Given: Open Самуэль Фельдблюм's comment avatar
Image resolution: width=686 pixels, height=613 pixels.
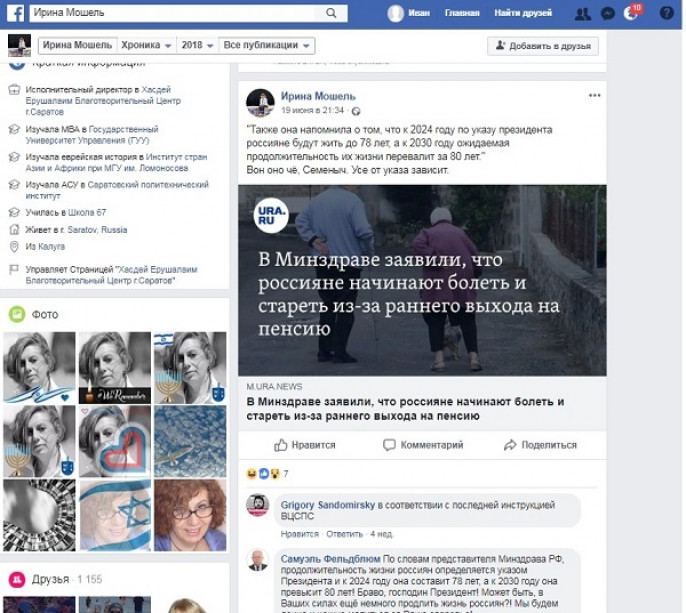Looking at the screenshot, I should point(258,560).
